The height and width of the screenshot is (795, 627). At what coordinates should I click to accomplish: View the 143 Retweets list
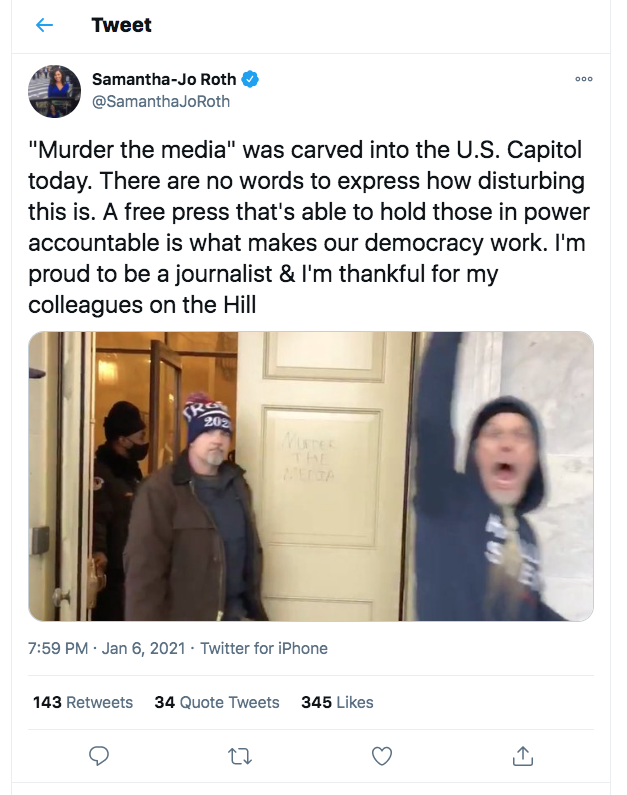click(83, 702)
